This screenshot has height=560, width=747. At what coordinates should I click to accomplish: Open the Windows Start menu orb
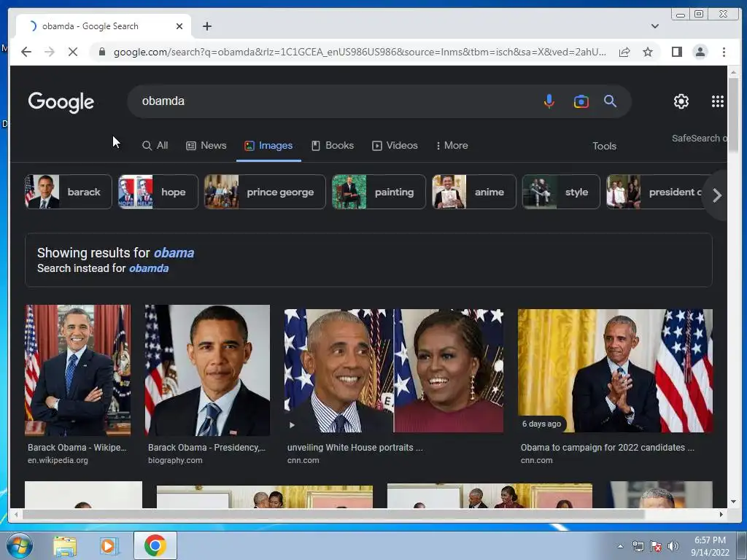coord(18,545)
